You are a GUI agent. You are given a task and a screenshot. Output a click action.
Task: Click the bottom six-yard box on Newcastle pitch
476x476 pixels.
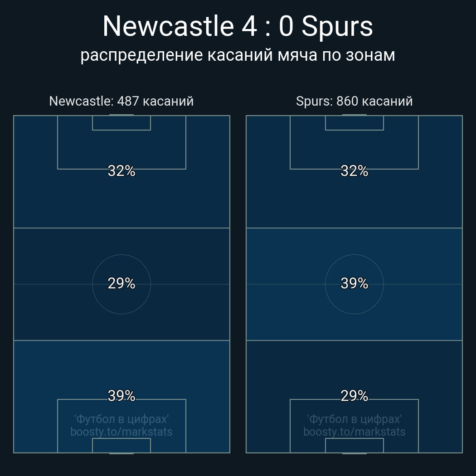pos(121,446)
